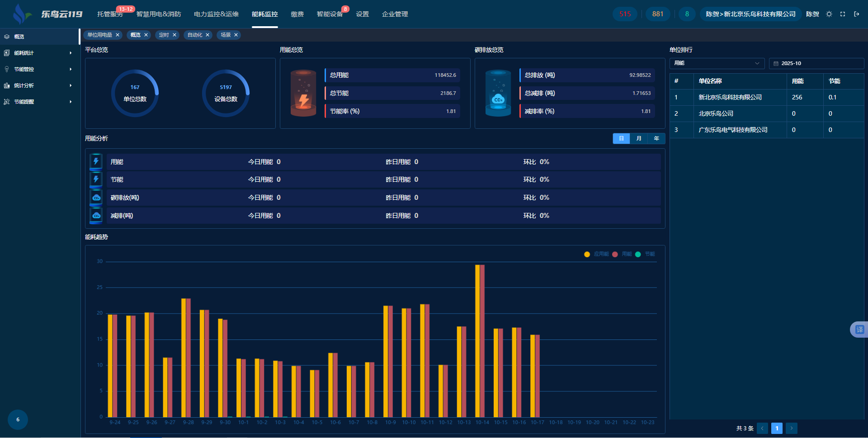Go to the next ranking page arrow

coord(791,428)
